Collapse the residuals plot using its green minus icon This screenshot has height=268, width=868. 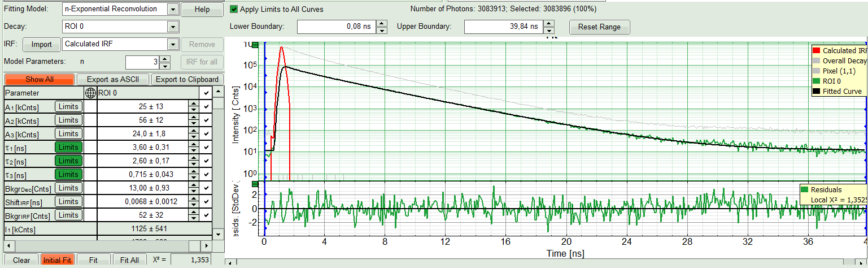point(255,184)
